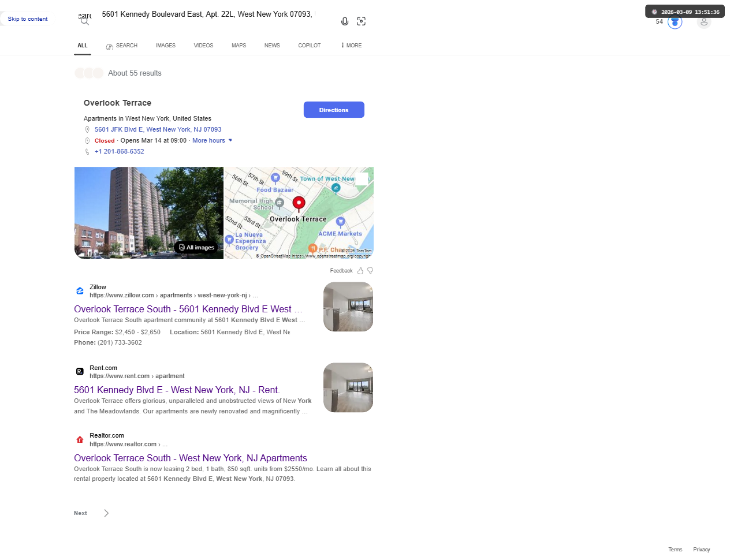The height and width of the screenshot is (560, 730).
Task: Click the search query input field
Action: point(208,14)
